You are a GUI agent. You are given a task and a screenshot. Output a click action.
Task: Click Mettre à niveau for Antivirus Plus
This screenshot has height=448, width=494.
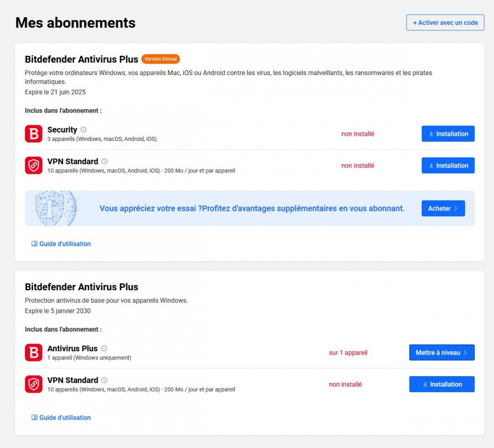tap(442, 352)
